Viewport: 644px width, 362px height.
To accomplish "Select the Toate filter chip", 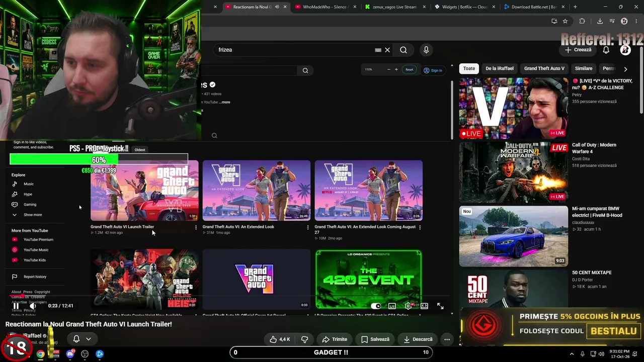I will 469,68.
